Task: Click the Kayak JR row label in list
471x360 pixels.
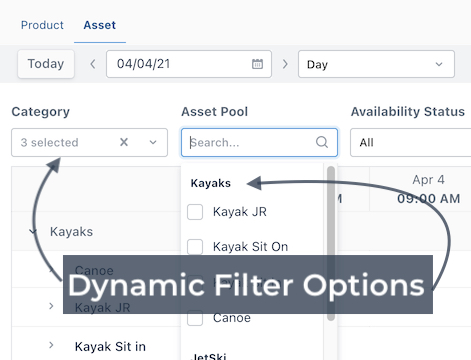Action: (102, 307)
